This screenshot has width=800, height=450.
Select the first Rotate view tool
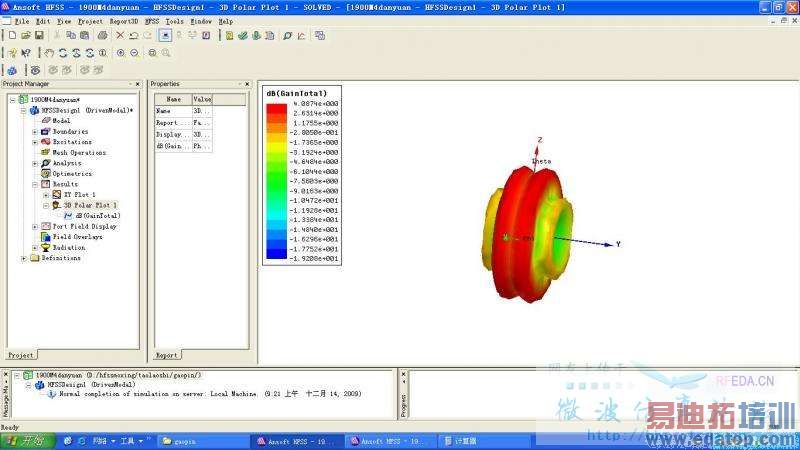pos(63,53)
